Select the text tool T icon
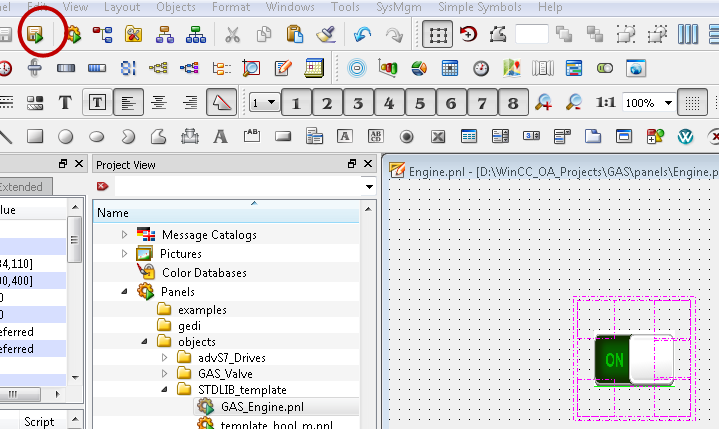Image resolution: width=719 pixels, height=429 pixels. [x=65, y=102]
